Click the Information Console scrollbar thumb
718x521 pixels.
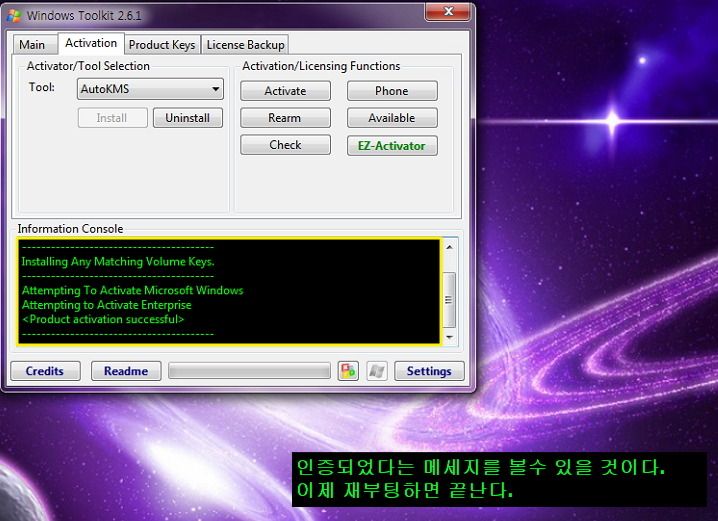pyautogui.click(x=450, y=300)
